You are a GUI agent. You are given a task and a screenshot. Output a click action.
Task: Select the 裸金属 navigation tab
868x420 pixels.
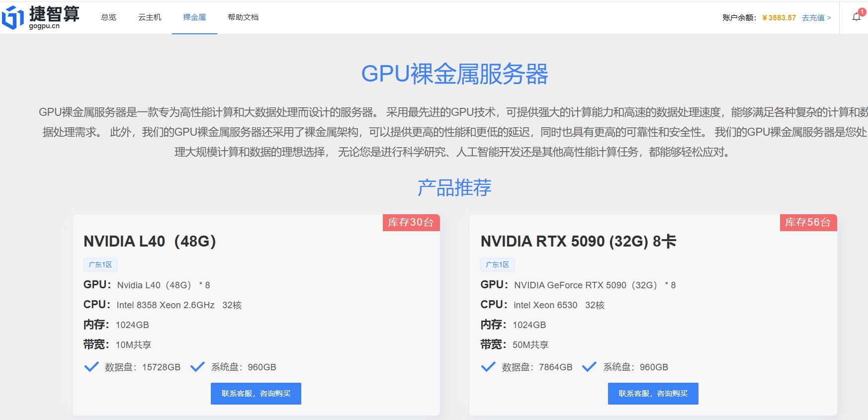(194, 17)
